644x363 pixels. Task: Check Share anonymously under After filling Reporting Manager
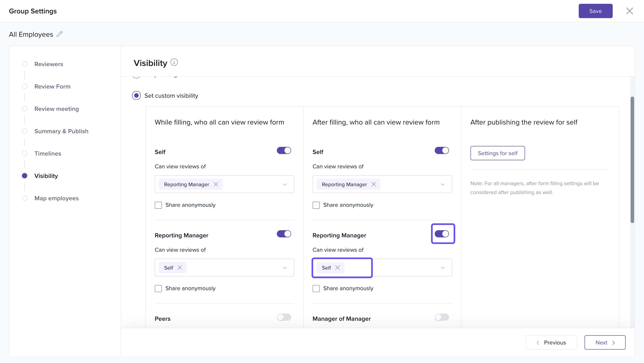316,288
